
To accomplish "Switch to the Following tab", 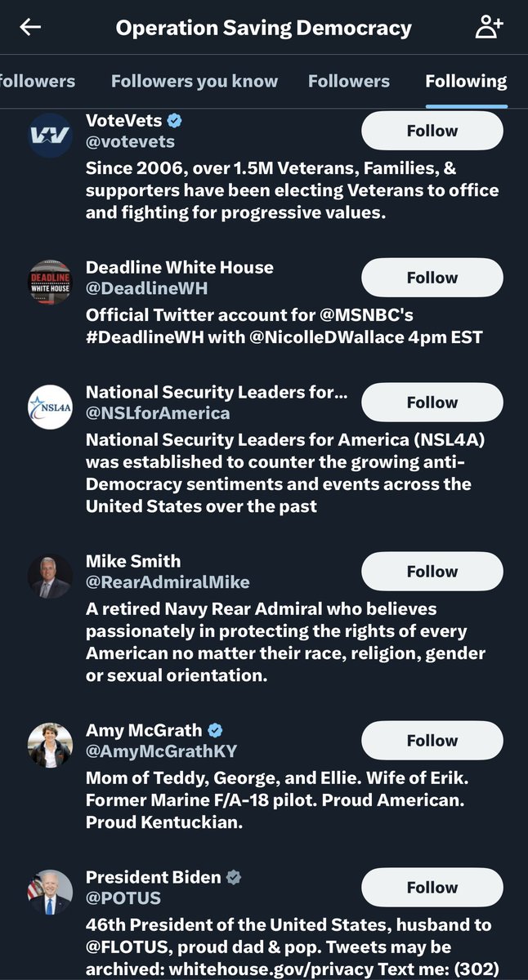I will tap(466, 81).
